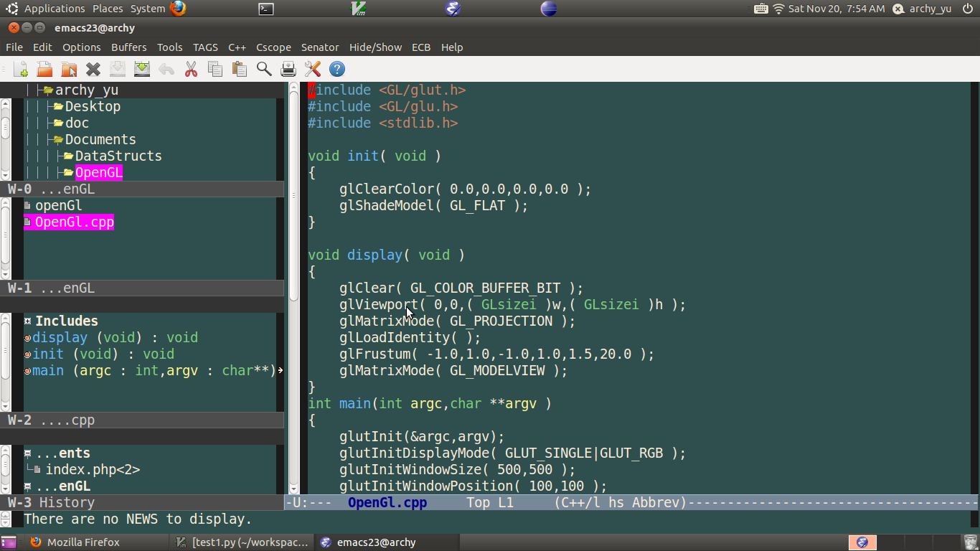The width and height of the screenshot is (980, 551).
Task: Click the show desktop icon in bottom panel
Action: tap(9, 542)
